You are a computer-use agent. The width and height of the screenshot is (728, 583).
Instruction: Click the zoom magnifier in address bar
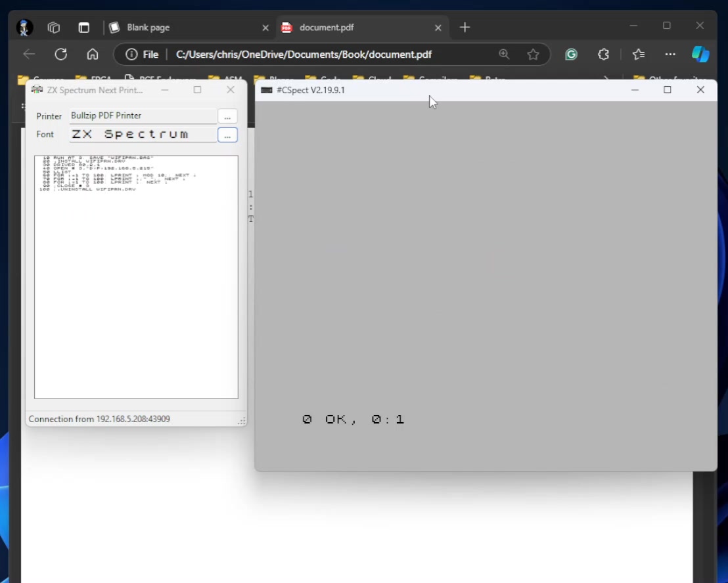pos(504,54)
